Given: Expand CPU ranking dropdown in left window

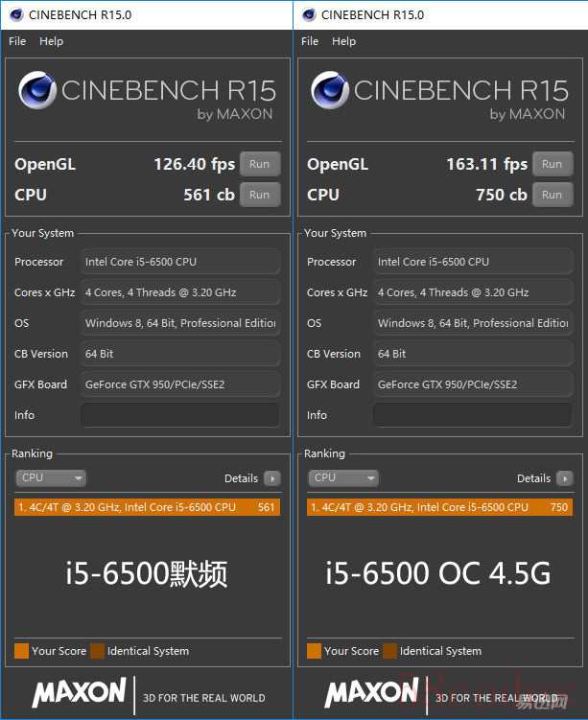Looking at the screenshot, I should pos(51,478).
